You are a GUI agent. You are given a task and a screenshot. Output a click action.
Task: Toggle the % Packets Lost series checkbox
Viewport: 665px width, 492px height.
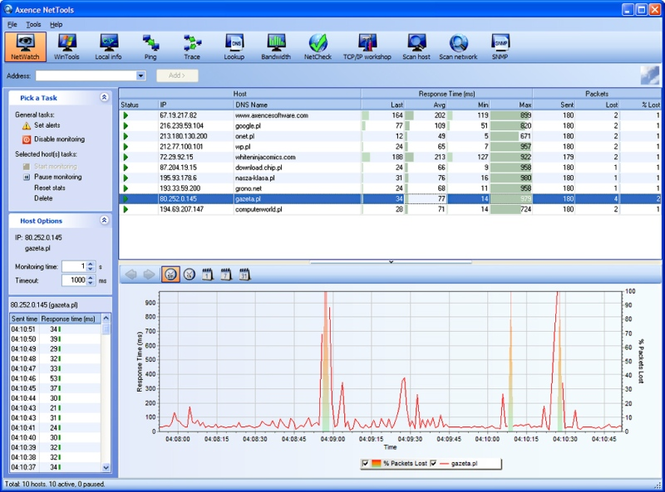[x=365, y=463]
